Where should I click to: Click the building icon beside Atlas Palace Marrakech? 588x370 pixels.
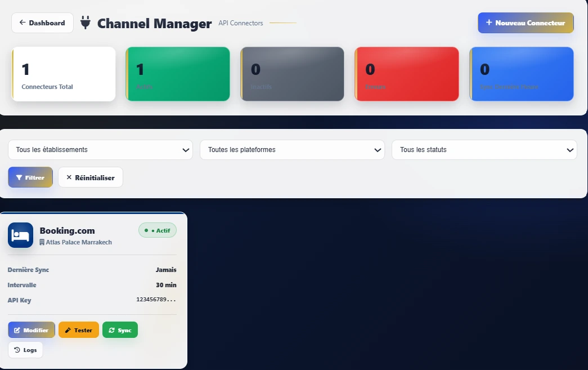click(x=43, y=242)
